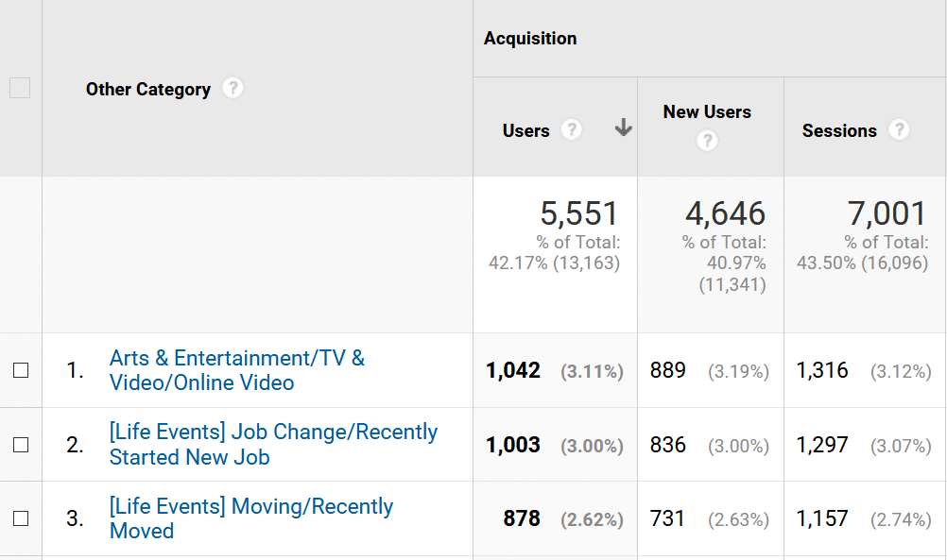Open the Other Category help tooltip

pyautogui.click(x=232, y=88)
